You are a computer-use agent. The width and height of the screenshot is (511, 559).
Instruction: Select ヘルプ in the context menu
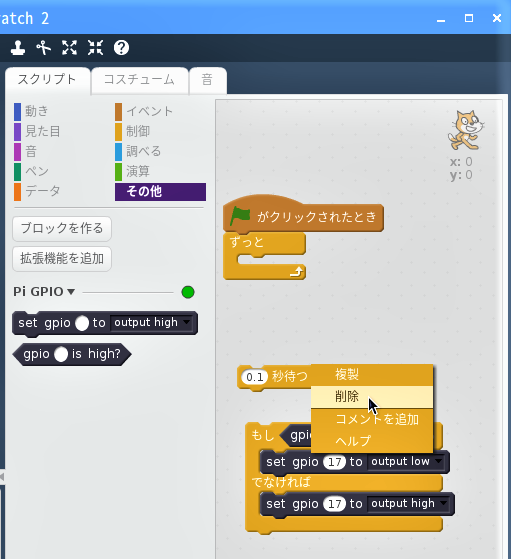[372, 441]
